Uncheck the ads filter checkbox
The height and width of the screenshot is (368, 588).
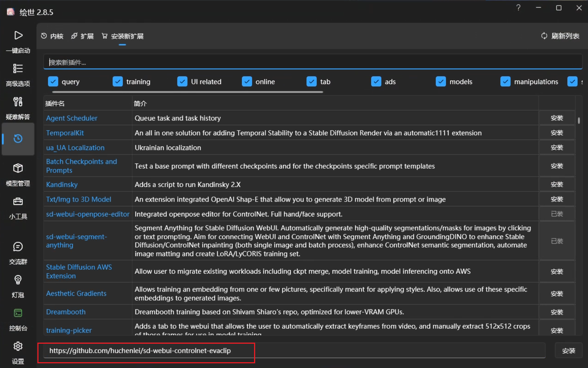point(376,82)
